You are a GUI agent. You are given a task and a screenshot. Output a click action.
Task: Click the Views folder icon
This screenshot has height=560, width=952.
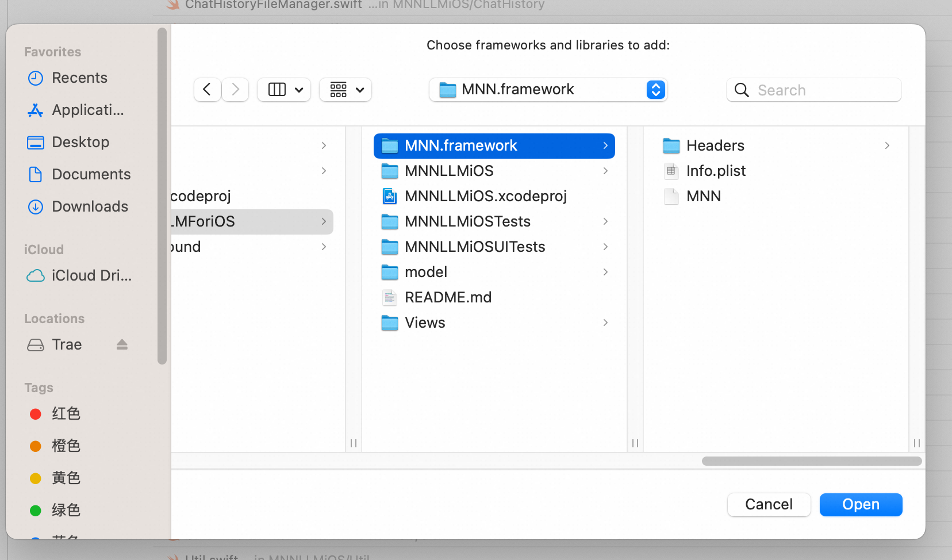pyautogui.click(x=390, y=323)
